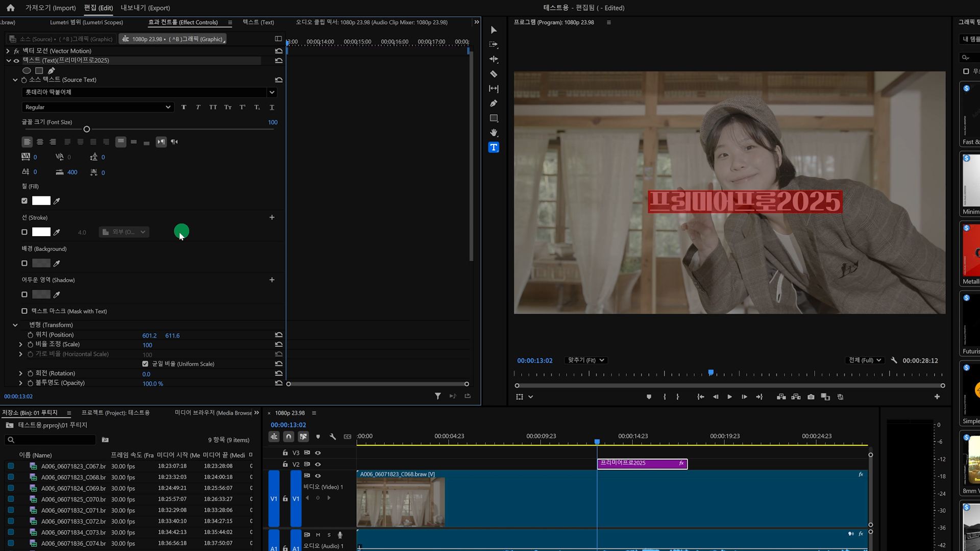Enable Stroke checkbox
The width and height of the screenshot is (980, 551).
tap(24, 232)
